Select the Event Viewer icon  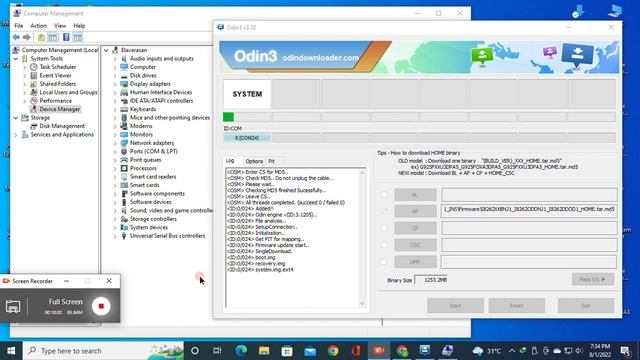(34, 76)
